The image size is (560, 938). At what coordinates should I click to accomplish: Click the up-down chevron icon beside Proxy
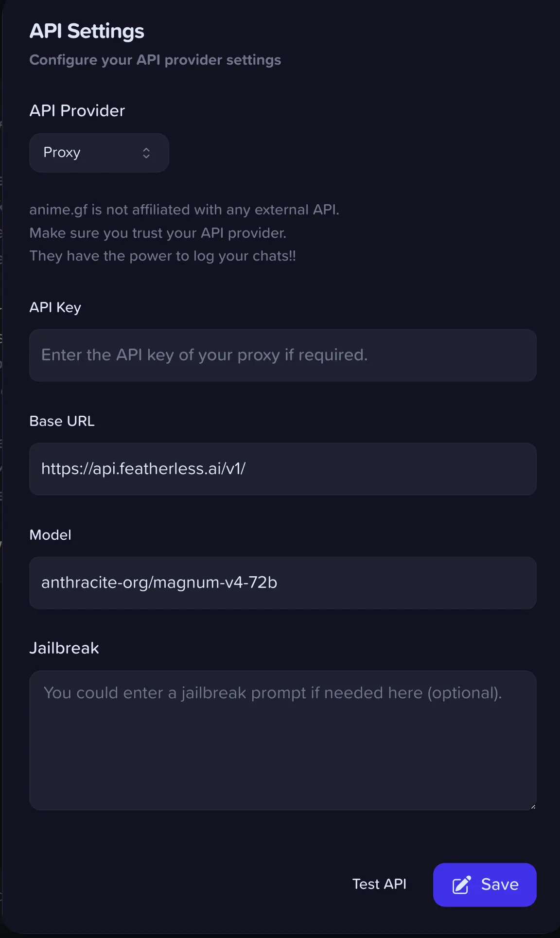click(146, 153)
